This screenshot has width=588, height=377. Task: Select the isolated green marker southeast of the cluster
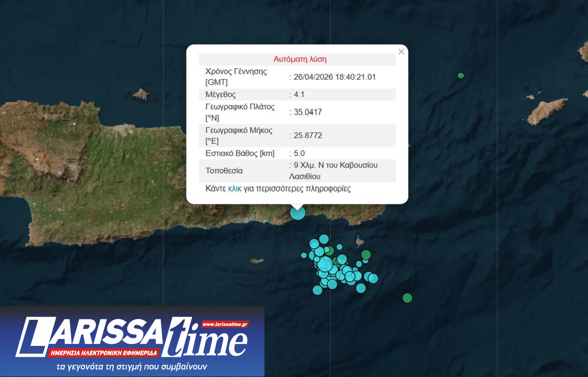click(x=407, y=298)
